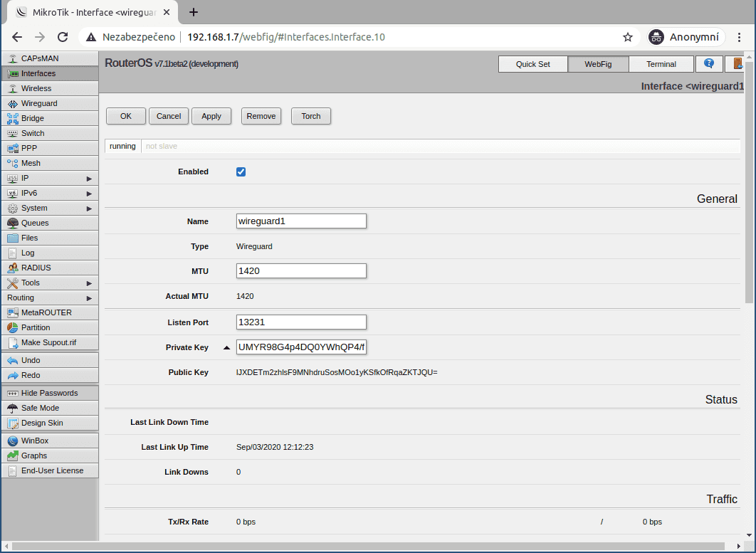Open the Mesh icon
The height and width of the screenshot is (553, 756).
click(x=13, y=163)
